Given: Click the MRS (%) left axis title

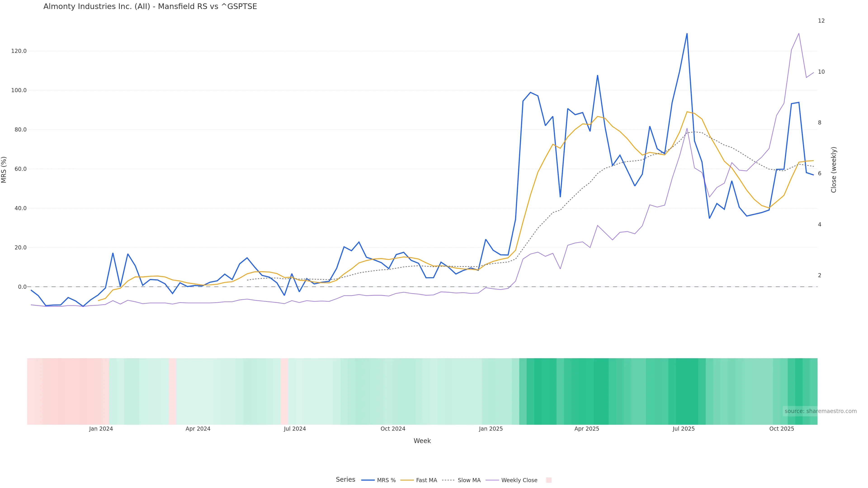Looking at the screenshot, I should click(4, 169).
